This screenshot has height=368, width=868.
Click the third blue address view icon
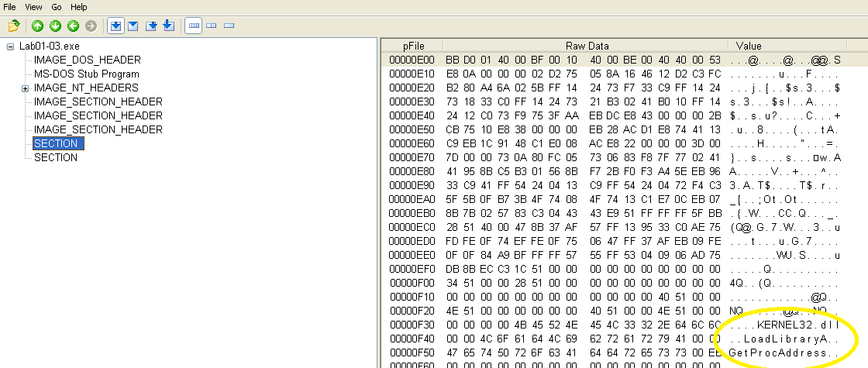pos(151,26)
